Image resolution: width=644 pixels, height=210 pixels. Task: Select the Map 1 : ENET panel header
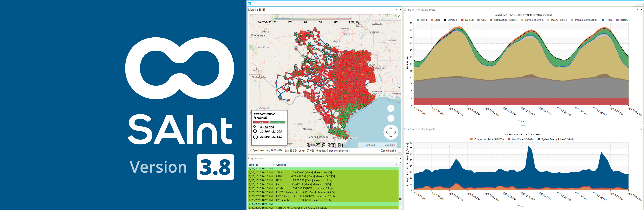(256, 10)
